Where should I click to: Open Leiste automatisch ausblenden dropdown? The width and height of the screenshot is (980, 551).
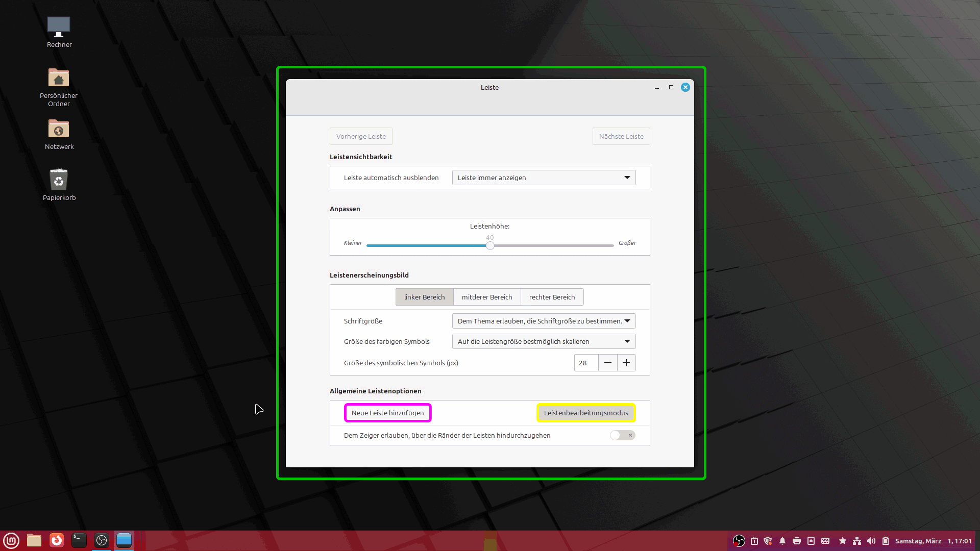(544, 178)
